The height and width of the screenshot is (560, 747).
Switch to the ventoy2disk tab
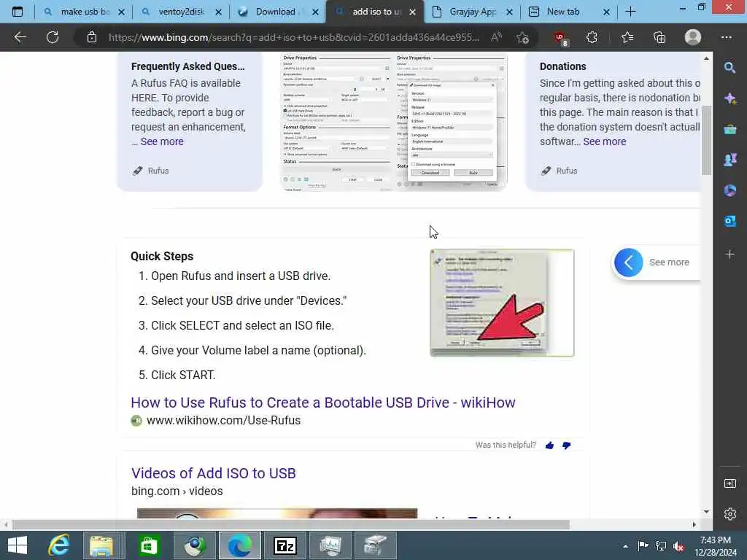point(181,12)
